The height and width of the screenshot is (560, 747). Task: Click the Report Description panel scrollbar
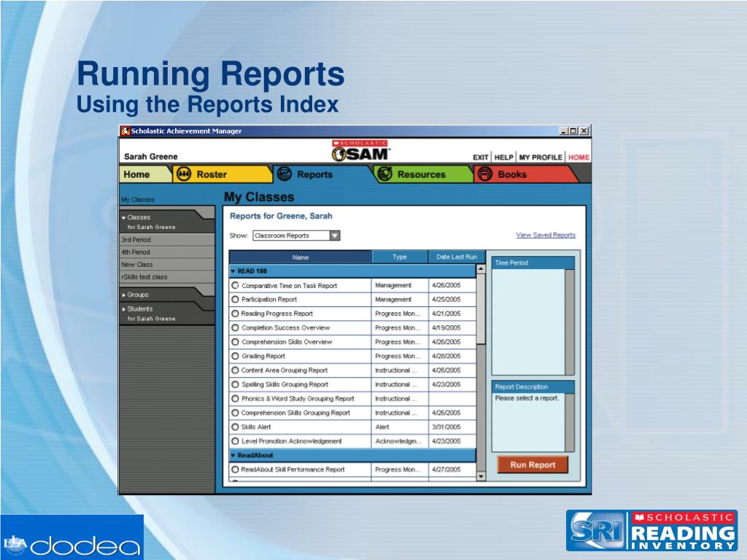tap(569, 422)
